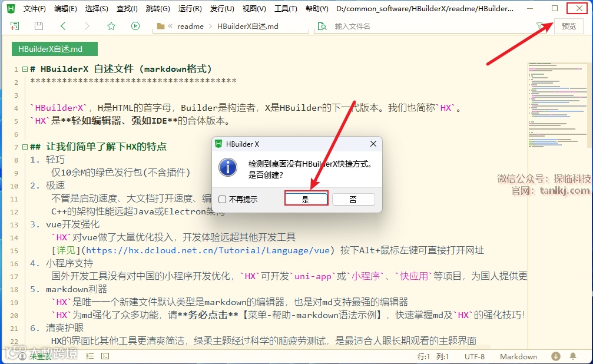
Task: Open the 跳转(G) menu
Action: pos(158,8)
